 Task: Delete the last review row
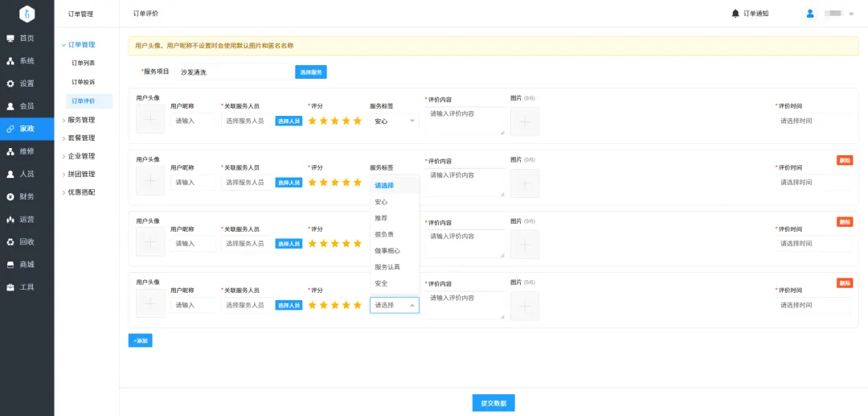pyautogui.click(x=845, y=283)
